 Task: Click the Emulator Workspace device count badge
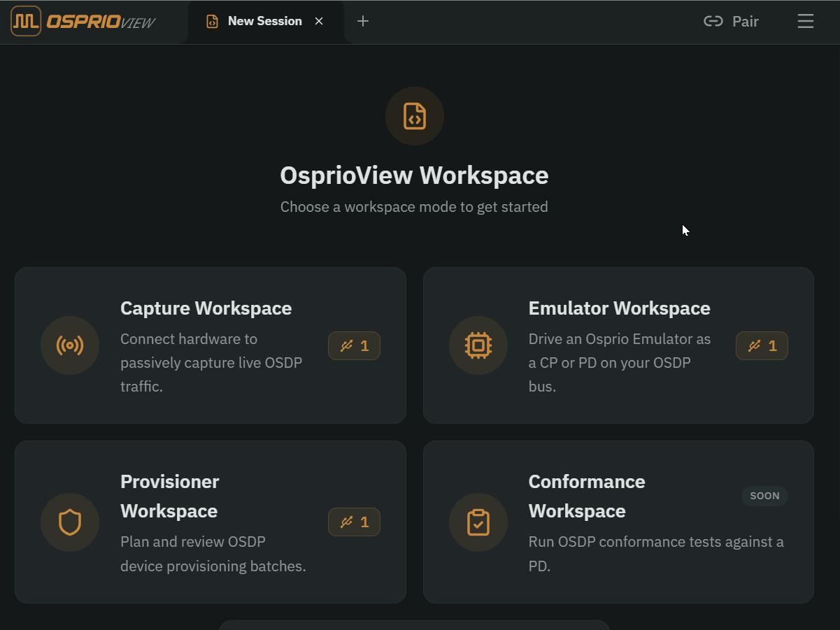pos(762,345)
